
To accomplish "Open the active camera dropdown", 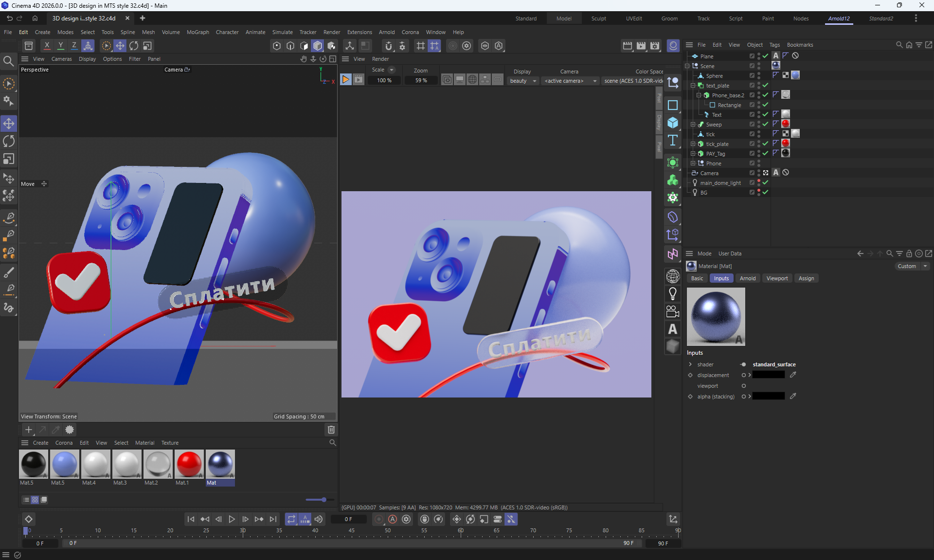I will [x=570, y=81].
